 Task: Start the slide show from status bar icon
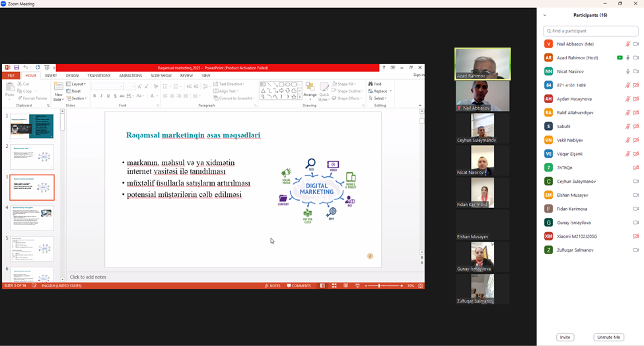pos(357,286)
